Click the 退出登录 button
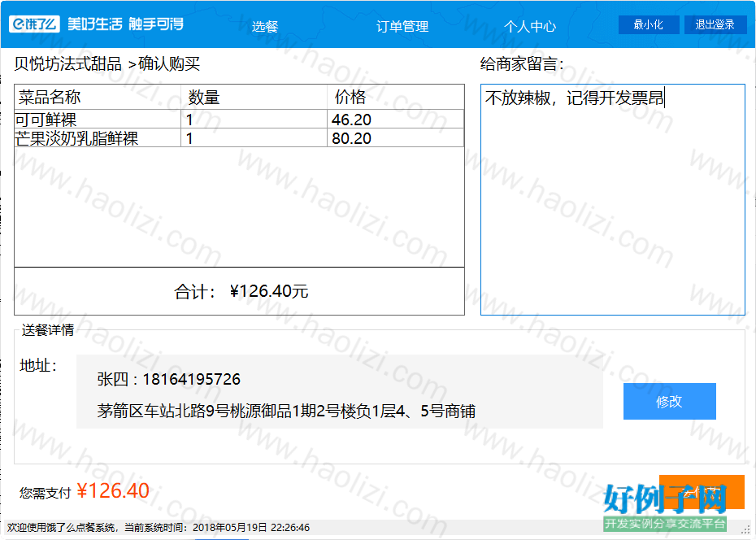756x540 pixels. (x=715, y=24)
